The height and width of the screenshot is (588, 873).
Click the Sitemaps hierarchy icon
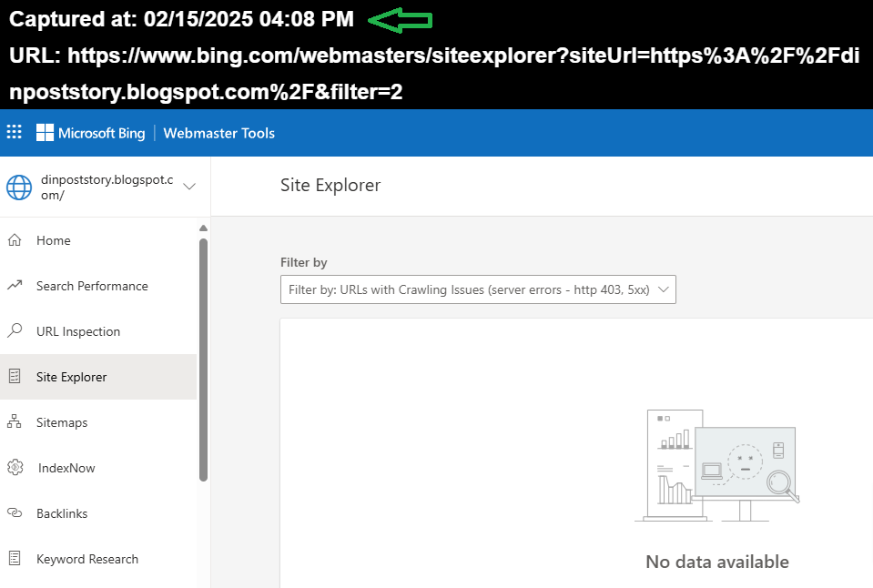click(15, 422)
